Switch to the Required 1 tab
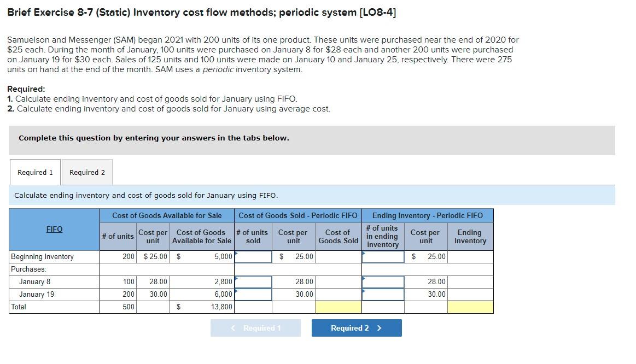The width and height of the screenshot is (636, 364). 34,172
